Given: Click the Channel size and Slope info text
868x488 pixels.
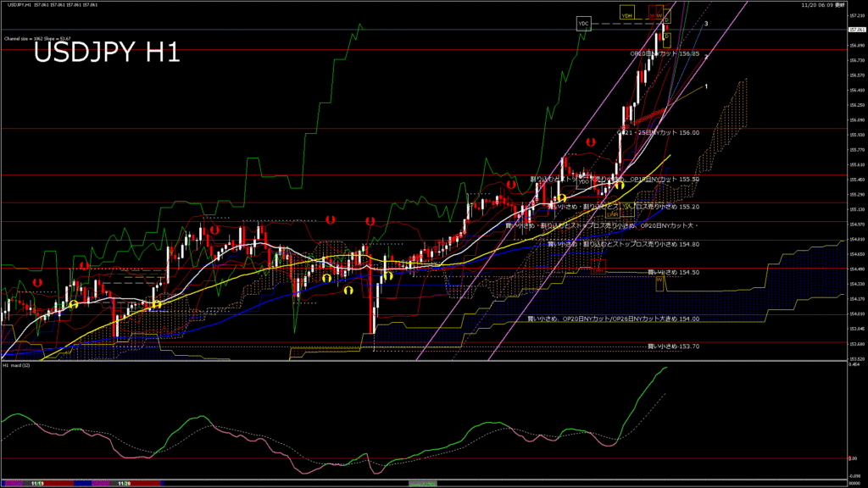Looking at the screenshot, I should click(x=36, y=38).
